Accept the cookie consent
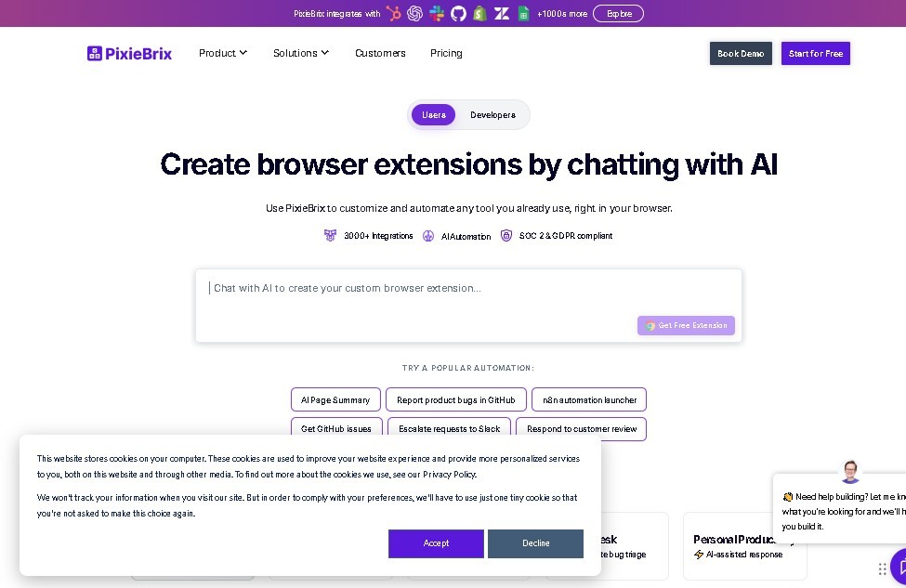Viewport: 906px width, 588px height. click(436, 543)
